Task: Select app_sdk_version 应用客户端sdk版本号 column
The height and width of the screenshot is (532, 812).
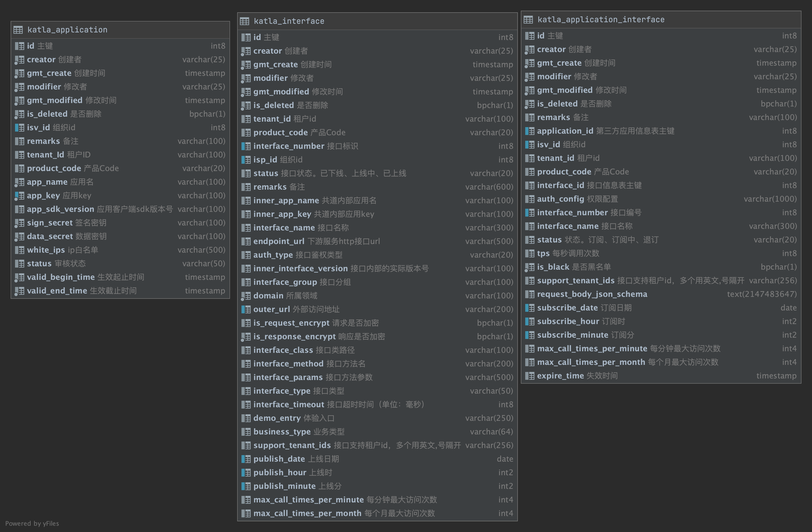Action: [x=120, y=209]
